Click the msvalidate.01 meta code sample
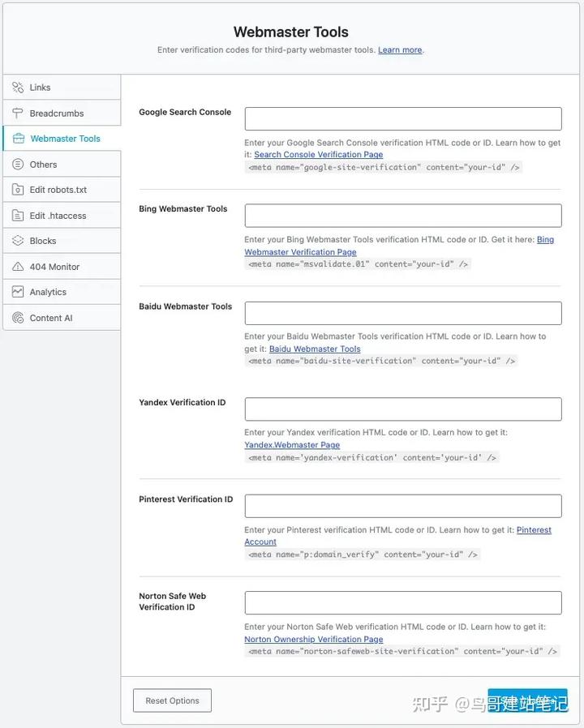The width and height of the screenshot is (584, 728). (358, 264)
